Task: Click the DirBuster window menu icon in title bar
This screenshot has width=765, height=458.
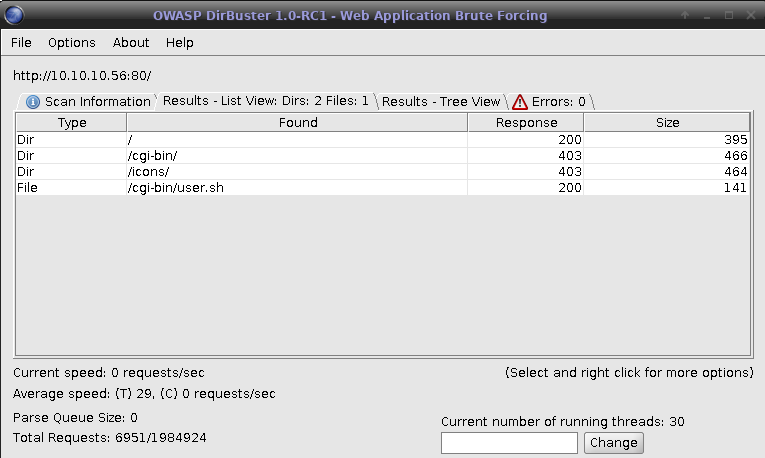Action: tap(17, 15)
